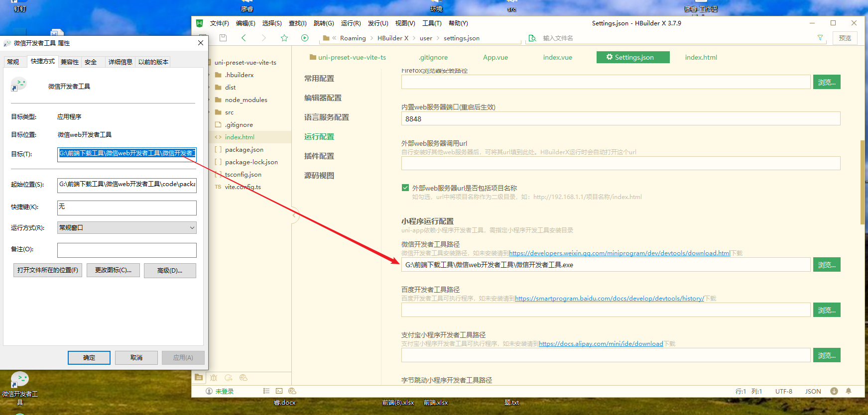Open the 运行方式 dropdown in properties dialog
Image resolution: width=868 pixels, height=415 pixels.
127,227
